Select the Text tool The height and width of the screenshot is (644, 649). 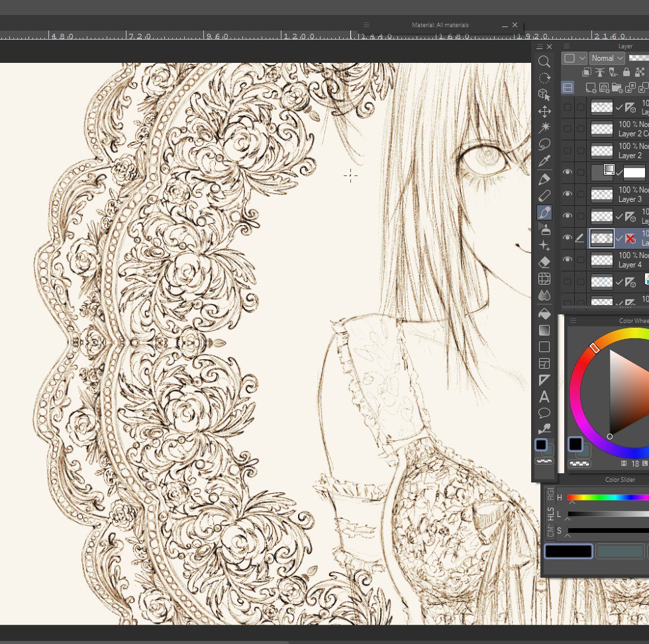click(545, 396)
